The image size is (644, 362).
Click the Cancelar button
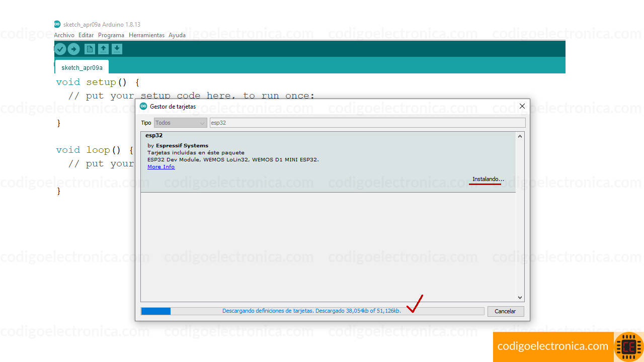click(505, 311)
